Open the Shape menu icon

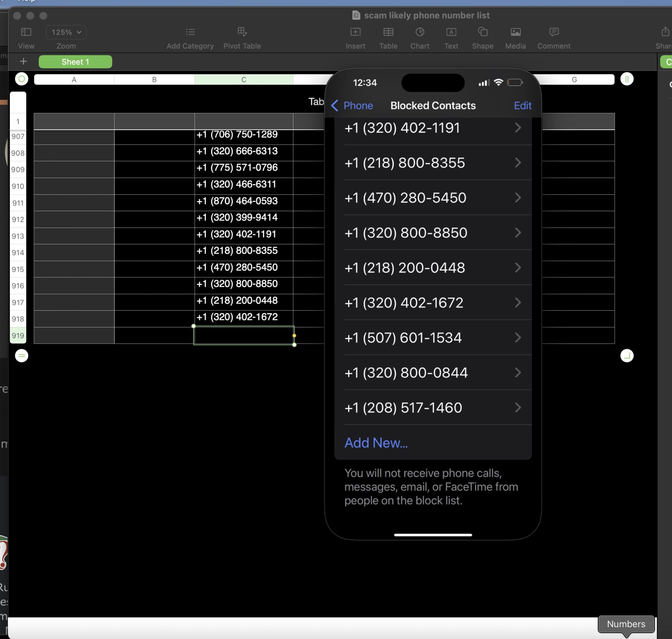click(482, 32)
